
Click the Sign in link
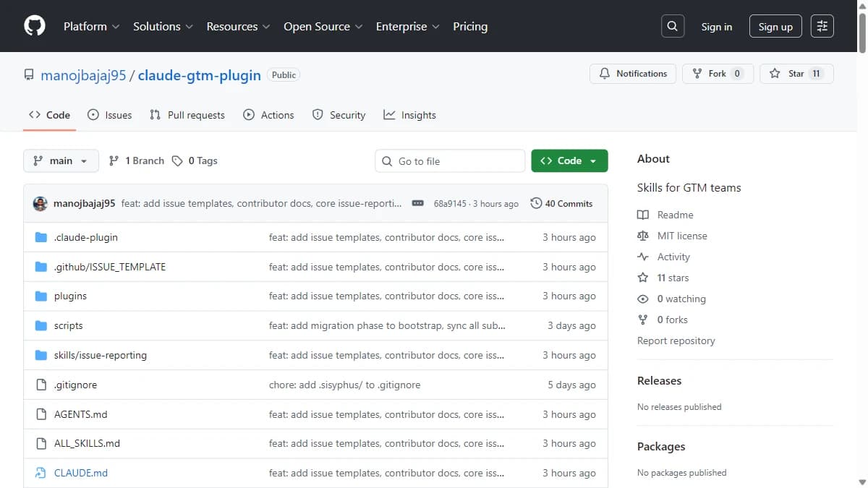717,27
